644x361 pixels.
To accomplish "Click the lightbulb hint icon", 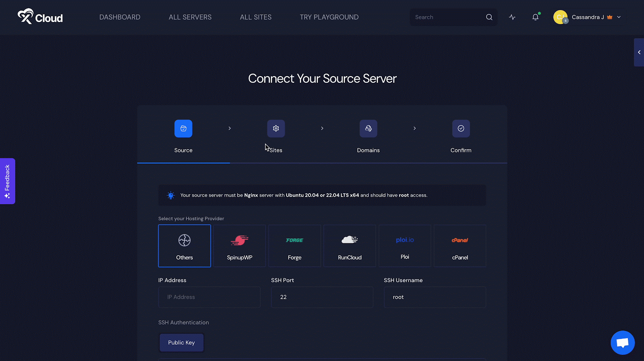I will pos(171,195).
